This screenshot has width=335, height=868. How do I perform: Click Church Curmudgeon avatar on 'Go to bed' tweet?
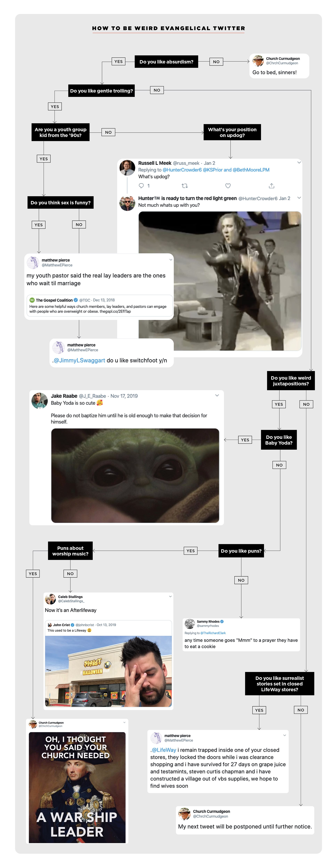click(258, 61)
